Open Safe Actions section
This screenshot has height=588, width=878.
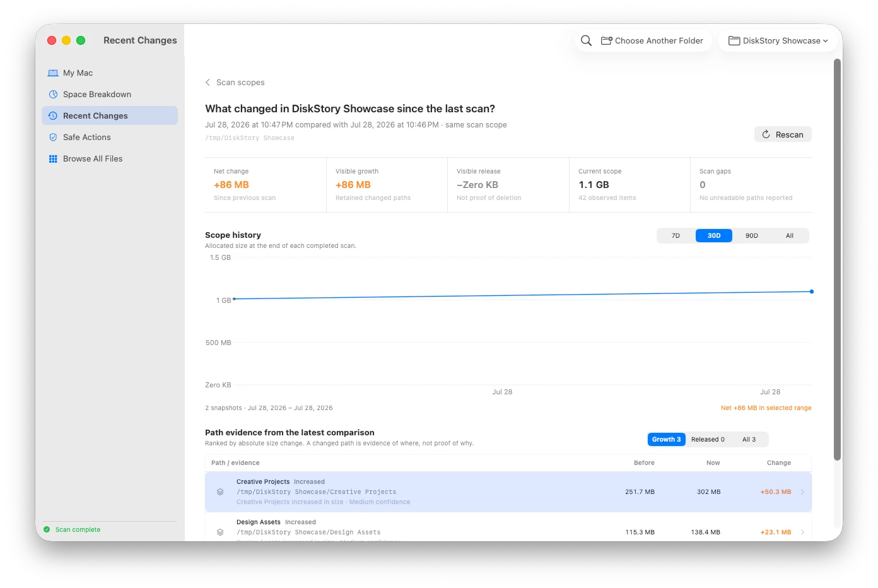pos(110,138)
